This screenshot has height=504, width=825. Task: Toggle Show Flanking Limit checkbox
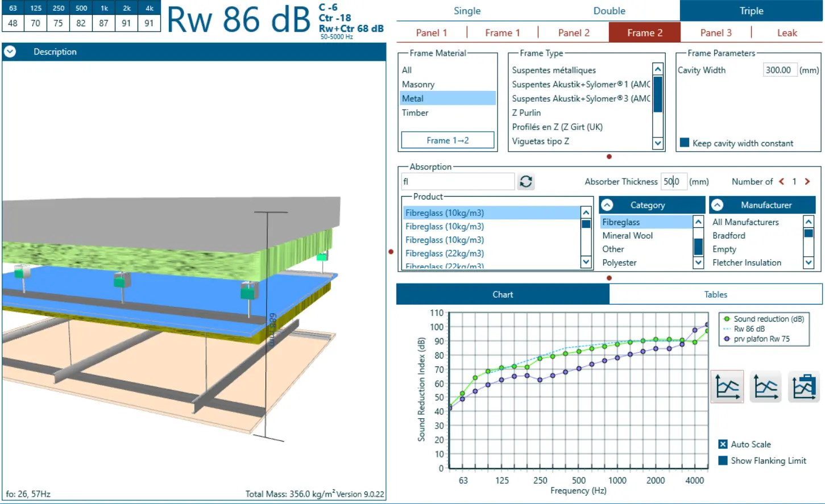pos(723,461)
